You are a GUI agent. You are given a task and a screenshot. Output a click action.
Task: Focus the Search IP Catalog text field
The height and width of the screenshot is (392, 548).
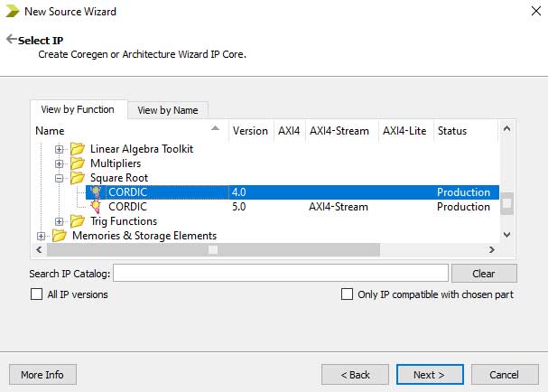(x=281, y=274)
